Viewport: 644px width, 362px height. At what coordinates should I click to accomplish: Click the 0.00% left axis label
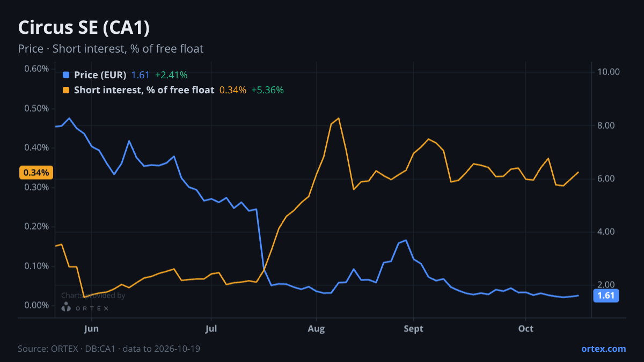coord(36,305)
